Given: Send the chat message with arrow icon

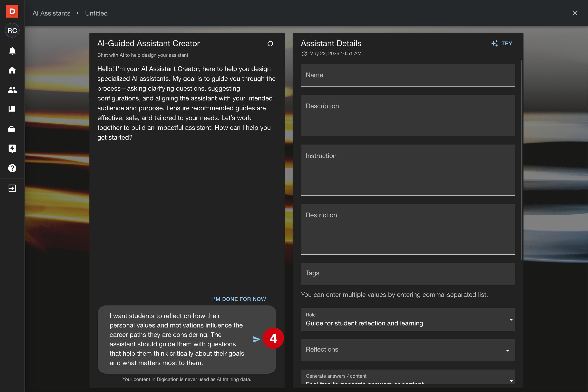Looking at the screenshot, I should coord(256,339).
